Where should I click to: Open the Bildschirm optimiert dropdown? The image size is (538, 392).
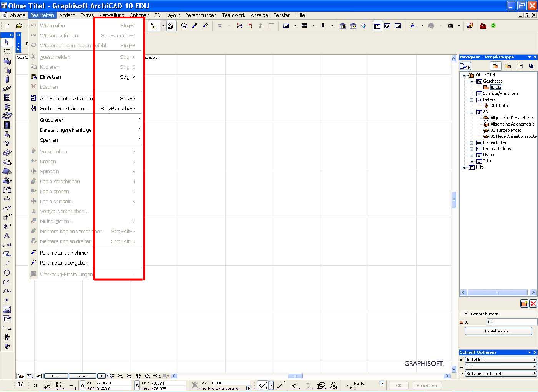(501, 374)
